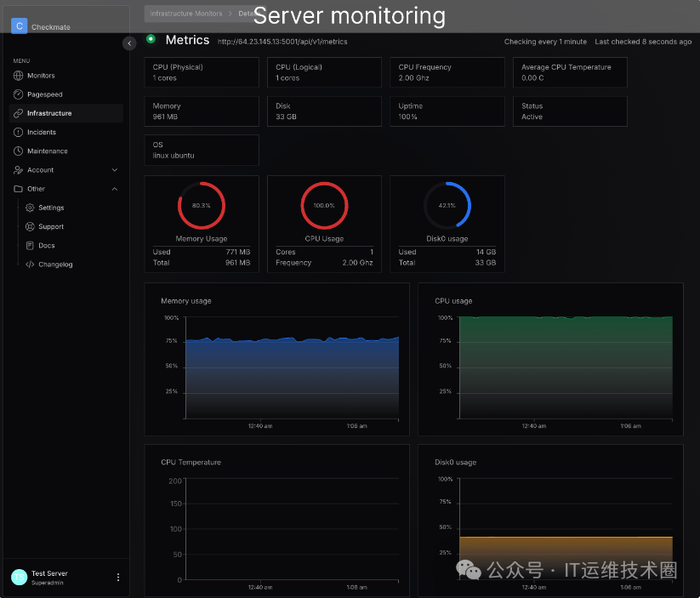This screenshot has height=598, width=700.
Task: Click 'Last checked 8 seconds ago' text
Action: click(x=643, y=42)
